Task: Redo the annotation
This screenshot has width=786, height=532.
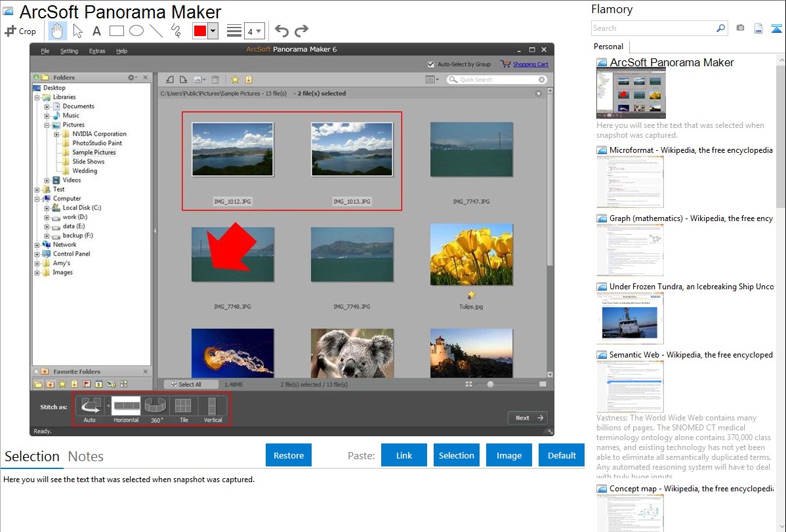Action: click(301, 31)
